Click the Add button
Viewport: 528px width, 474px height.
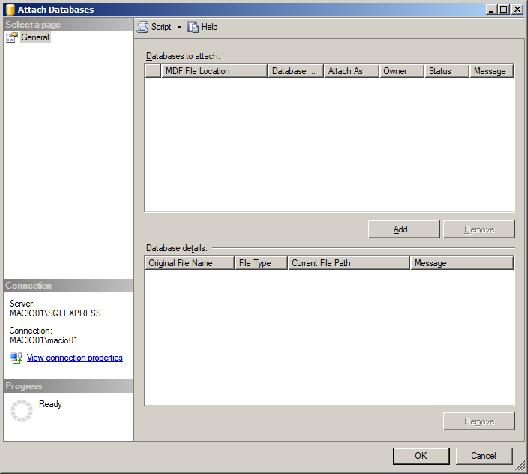(x=404, y=229)
